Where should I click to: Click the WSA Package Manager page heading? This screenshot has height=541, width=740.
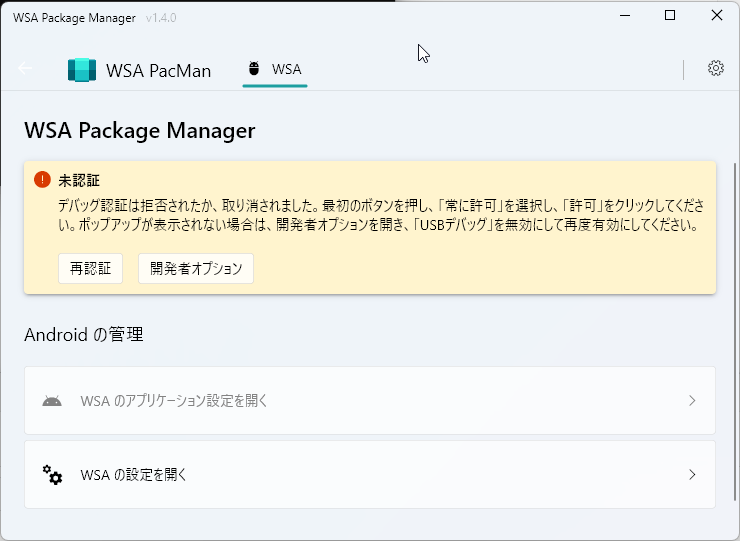pos(140,131)
